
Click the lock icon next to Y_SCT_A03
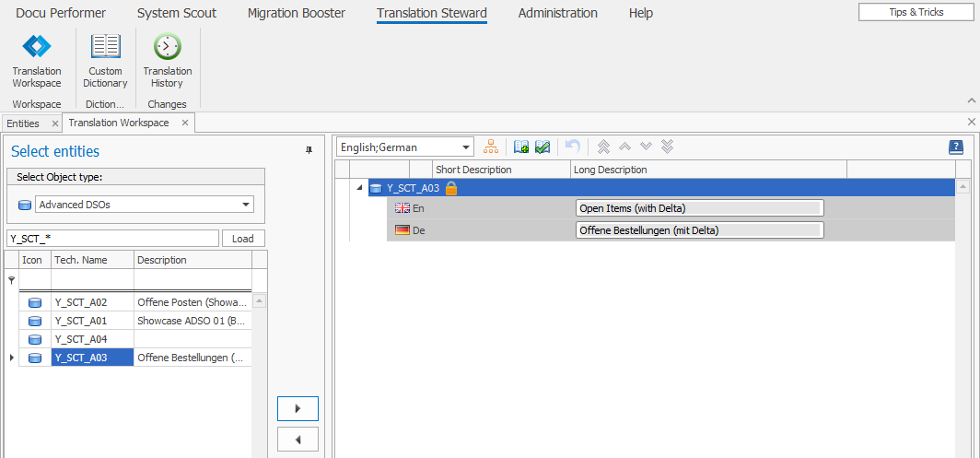coord(451,188)
